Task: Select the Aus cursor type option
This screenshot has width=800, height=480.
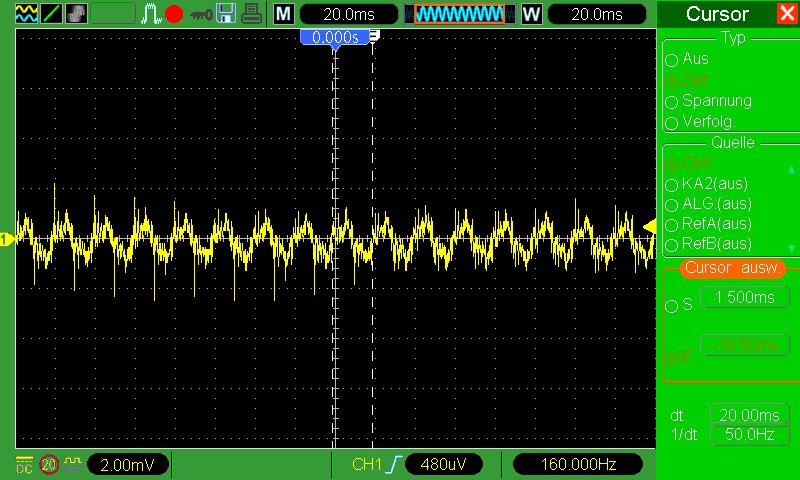Action: pos(672,60)
